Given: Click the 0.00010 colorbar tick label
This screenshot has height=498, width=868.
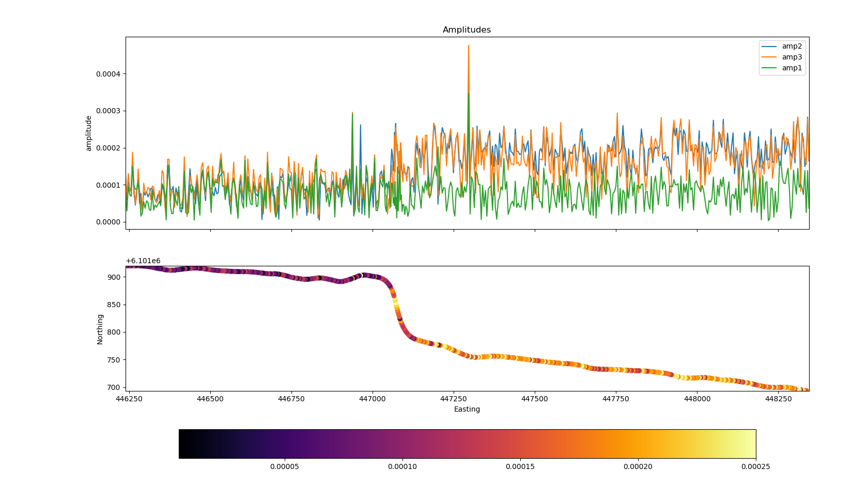Looking at the screenshot, I should [402, 467].
